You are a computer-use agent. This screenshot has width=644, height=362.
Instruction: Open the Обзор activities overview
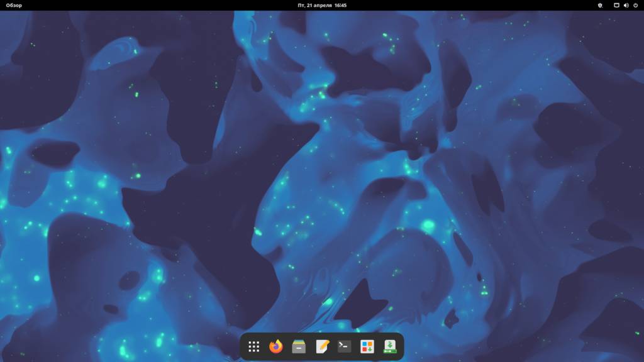(x=14, y=5)
